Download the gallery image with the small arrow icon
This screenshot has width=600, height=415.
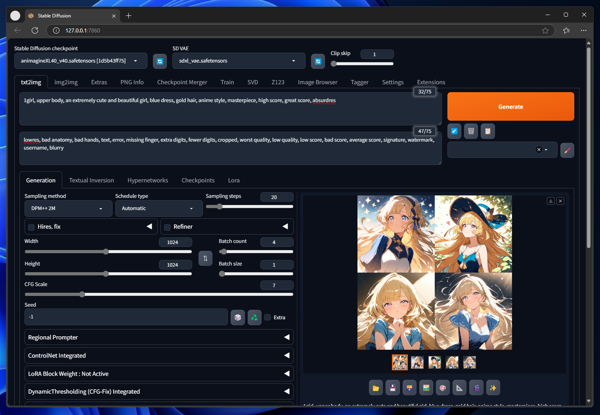(x=551, y=201)
